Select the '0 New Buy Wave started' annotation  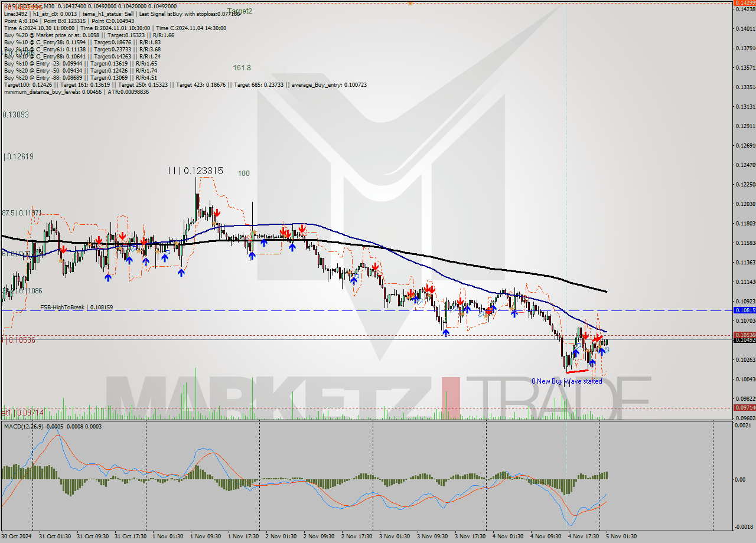coord(566,381)
